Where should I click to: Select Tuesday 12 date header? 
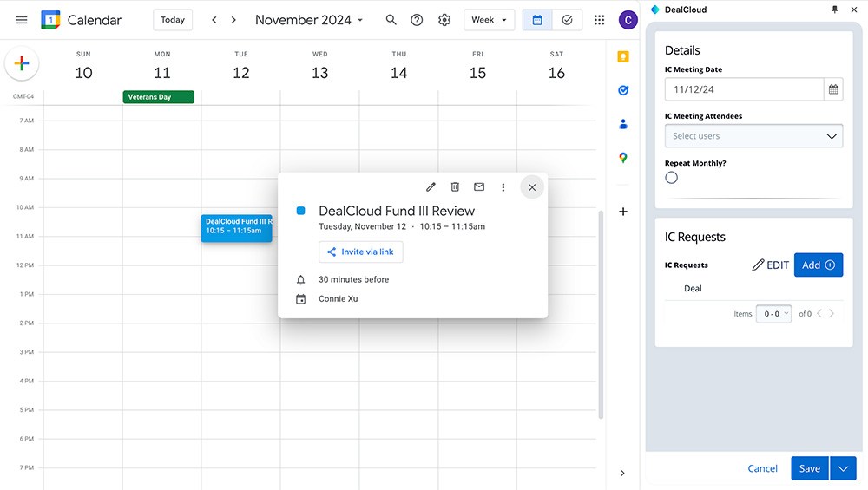point(240,67)
